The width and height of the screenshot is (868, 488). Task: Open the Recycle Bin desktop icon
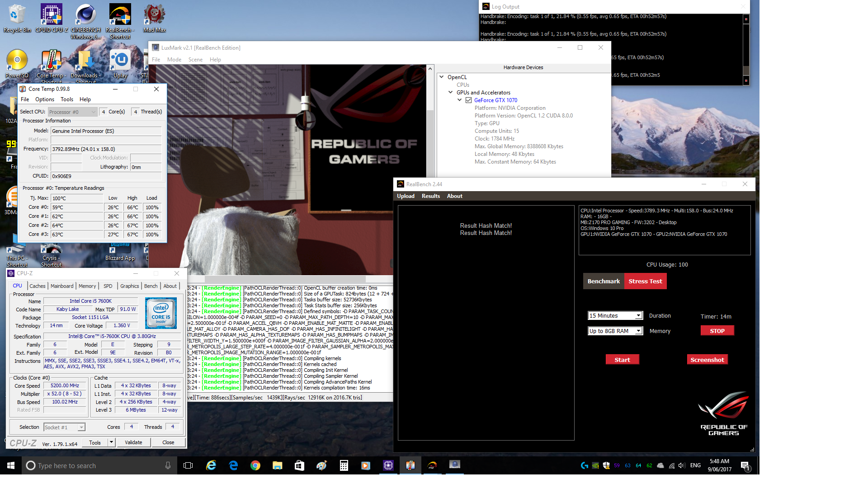(17, 18)
